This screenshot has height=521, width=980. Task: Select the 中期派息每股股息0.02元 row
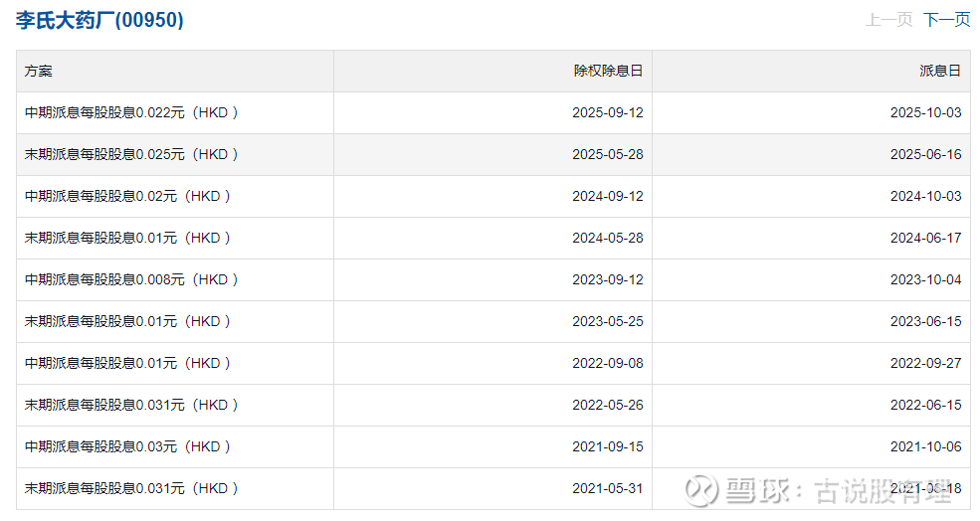click(x=127, y=197)
